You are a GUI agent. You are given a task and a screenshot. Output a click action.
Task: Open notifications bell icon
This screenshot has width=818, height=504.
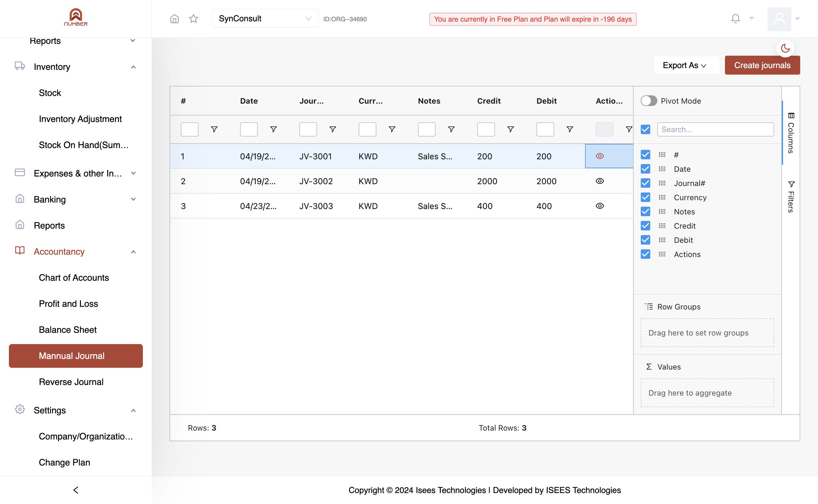[x=736, y=18]
